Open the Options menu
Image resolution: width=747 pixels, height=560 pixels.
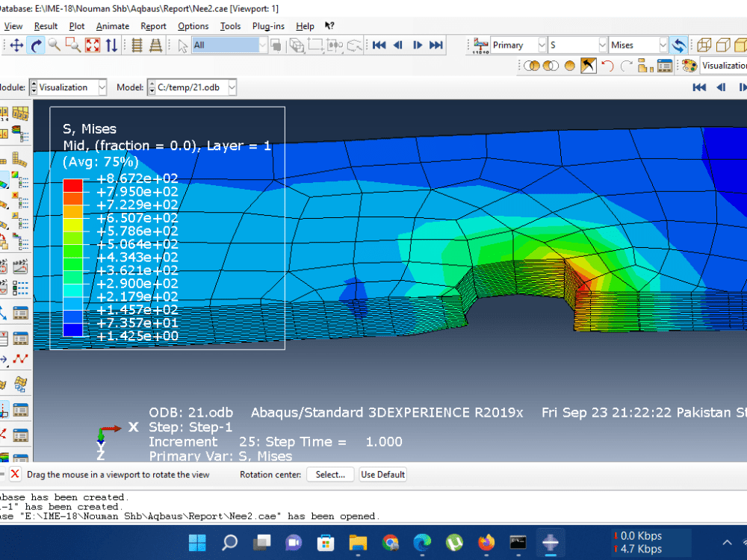coord(193,26)
